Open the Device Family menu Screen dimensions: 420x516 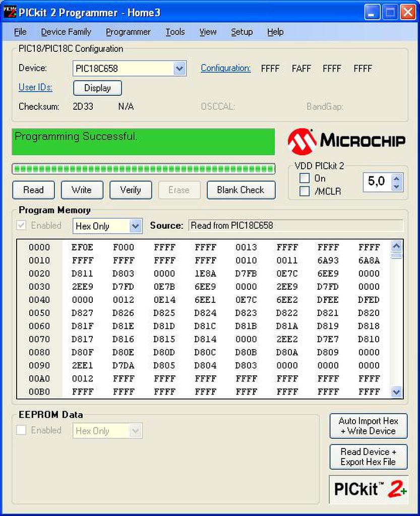(x=66, y=32)
